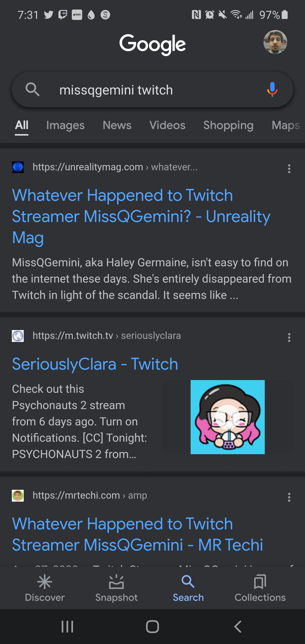305x644 pixels.
Task: Show recent apps with navigation button
Action: 67,626
